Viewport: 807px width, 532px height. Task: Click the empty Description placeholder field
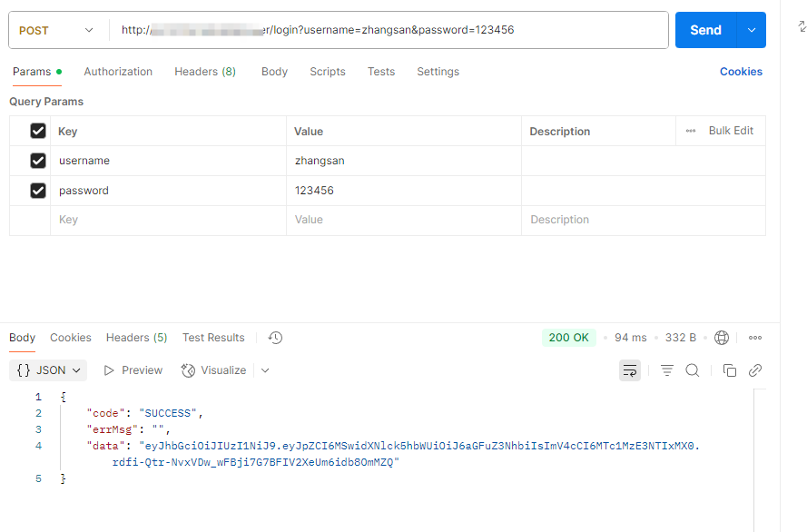[x=644, y=221]
